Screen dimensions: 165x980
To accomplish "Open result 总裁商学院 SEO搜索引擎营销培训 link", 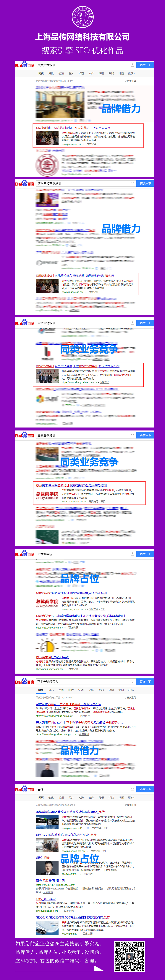I will 80,616.
